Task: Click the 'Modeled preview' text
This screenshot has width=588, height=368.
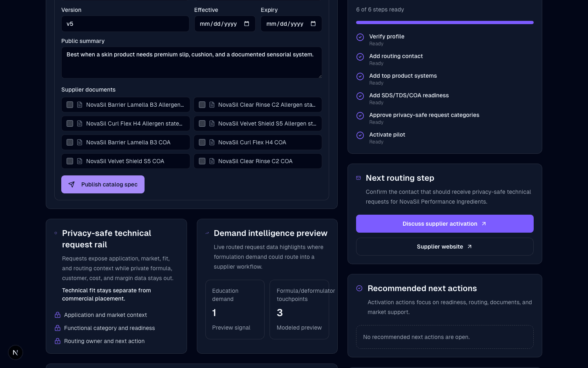Action: (299, 328)
